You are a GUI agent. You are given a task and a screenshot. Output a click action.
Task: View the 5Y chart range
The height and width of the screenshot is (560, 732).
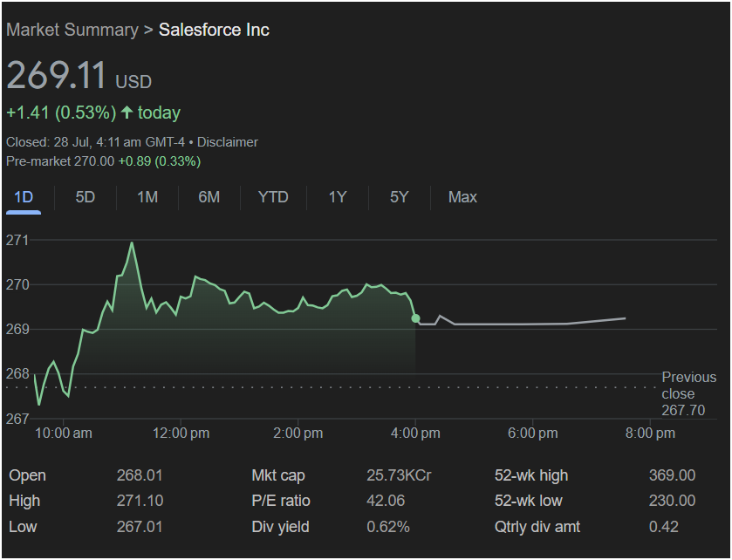coord(399,197)
